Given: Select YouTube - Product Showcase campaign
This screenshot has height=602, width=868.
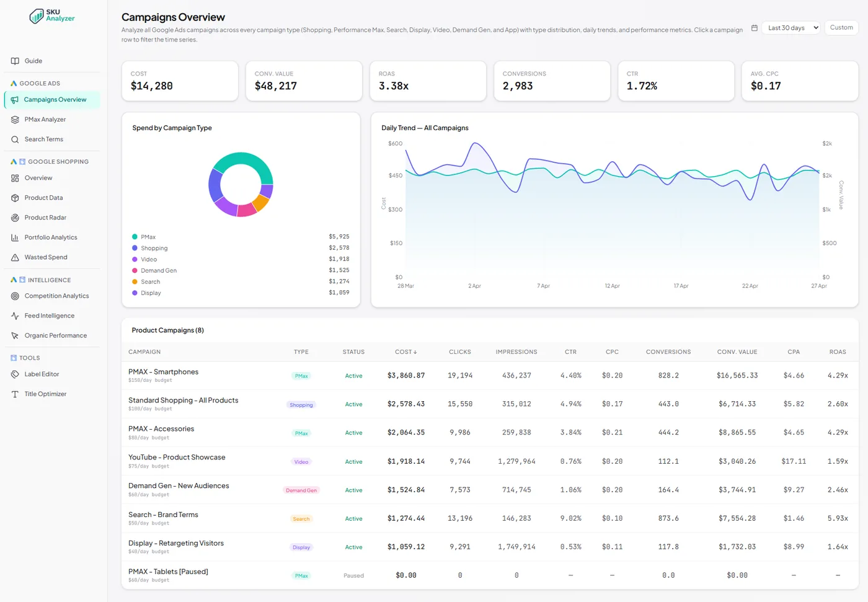Looking at the screenshot, I should coord(490,461).
